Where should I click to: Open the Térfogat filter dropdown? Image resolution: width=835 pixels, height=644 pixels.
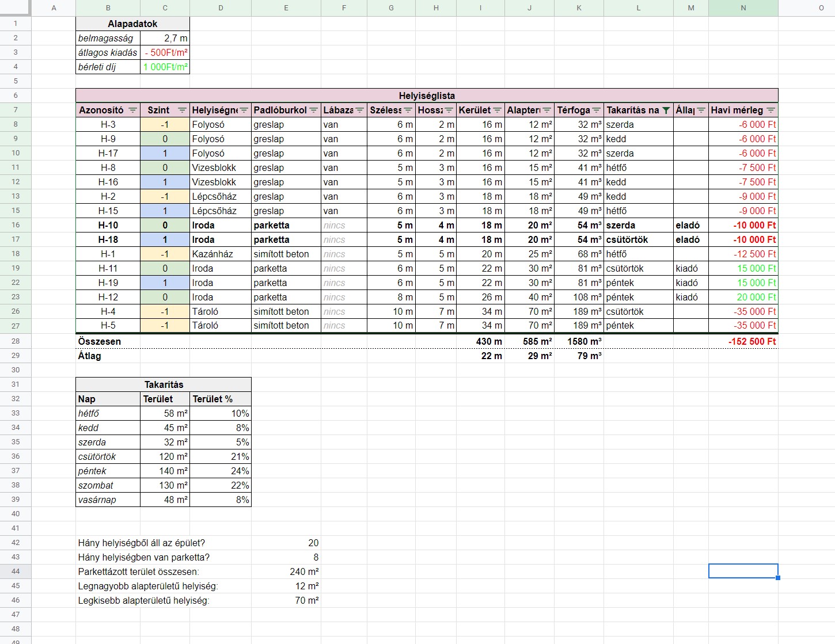point(596,110)
